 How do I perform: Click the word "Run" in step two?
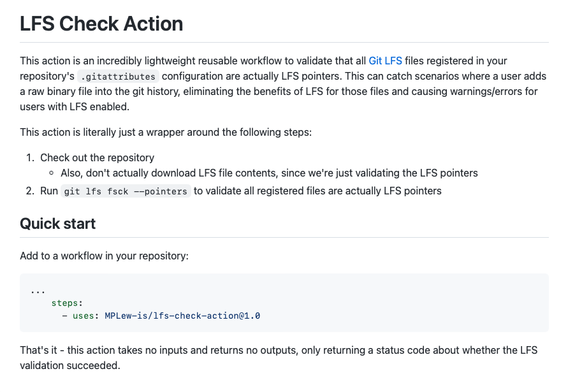(x=49, y=191)
